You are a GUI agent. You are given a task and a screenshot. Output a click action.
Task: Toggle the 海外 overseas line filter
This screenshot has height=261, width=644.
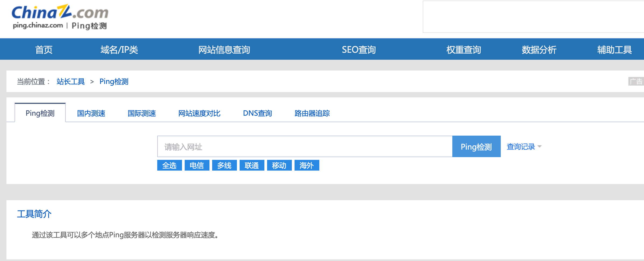[307, 165]
